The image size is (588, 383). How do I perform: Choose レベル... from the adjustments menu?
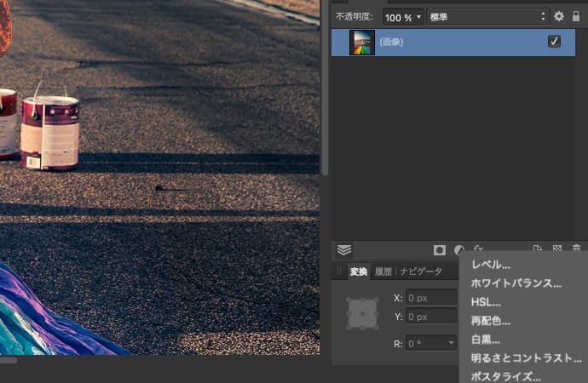click(491, 265)
